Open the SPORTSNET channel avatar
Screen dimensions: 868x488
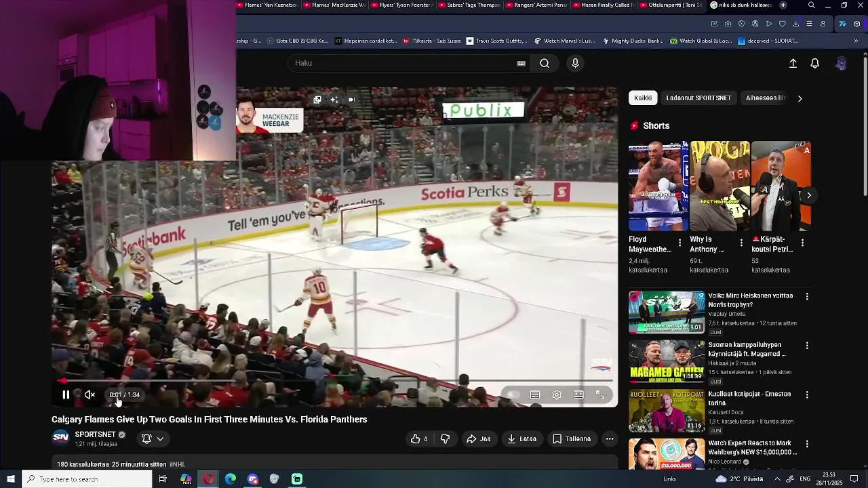pyautogui.click(x=61, y=438)
